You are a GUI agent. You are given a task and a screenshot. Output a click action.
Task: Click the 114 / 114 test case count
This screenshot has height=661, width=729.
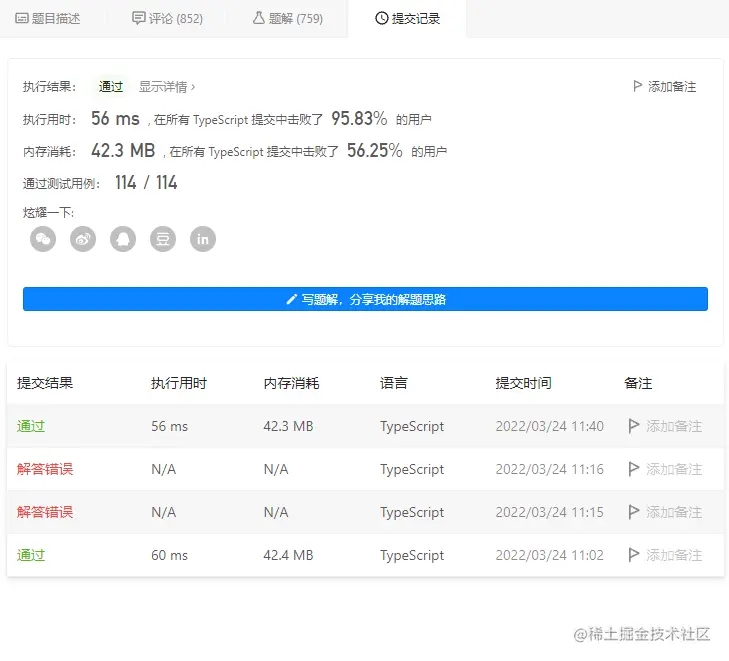pos(146,183)
